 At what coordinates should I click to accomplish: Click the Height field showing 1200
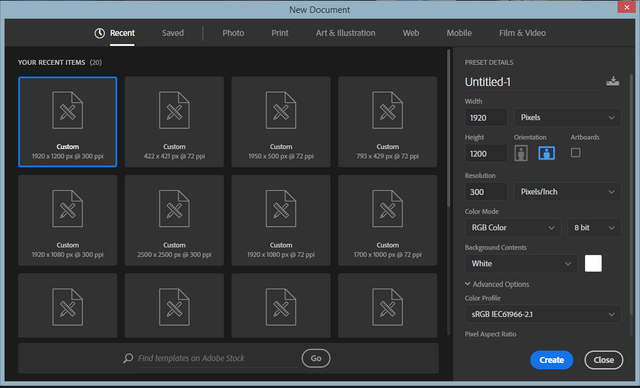point(486,154)
